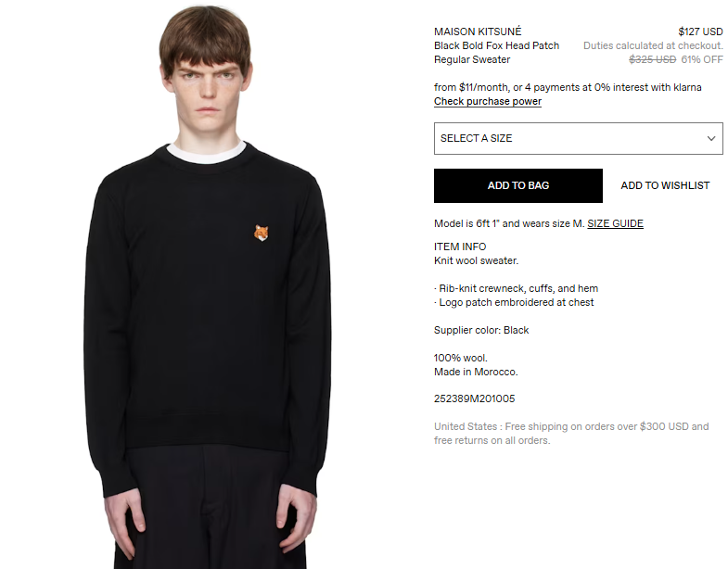Click the product code 252389M201005

tap(475, 398)
